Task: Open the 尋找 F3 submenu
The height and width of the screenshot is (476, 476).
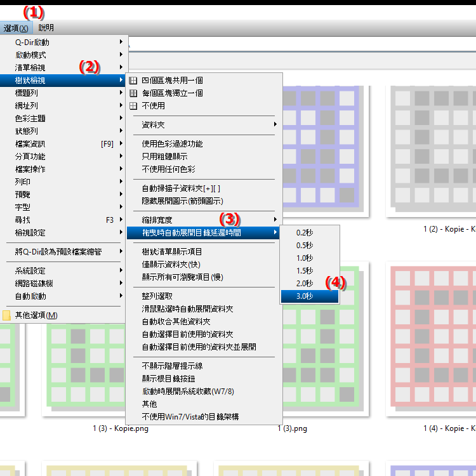Action: pyautogui.click(x=63, y=220)
